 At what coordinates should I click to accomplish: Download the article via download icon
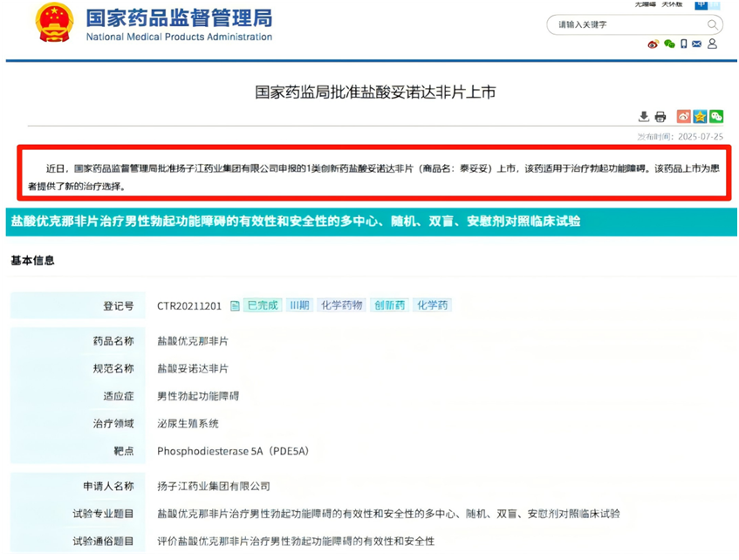(643, 116)
